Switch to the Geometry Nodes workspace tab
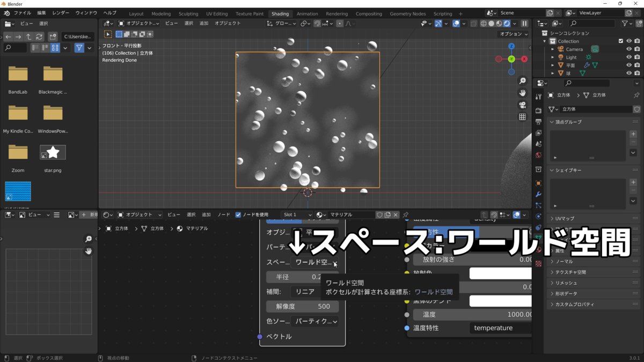 click(408, 13)
